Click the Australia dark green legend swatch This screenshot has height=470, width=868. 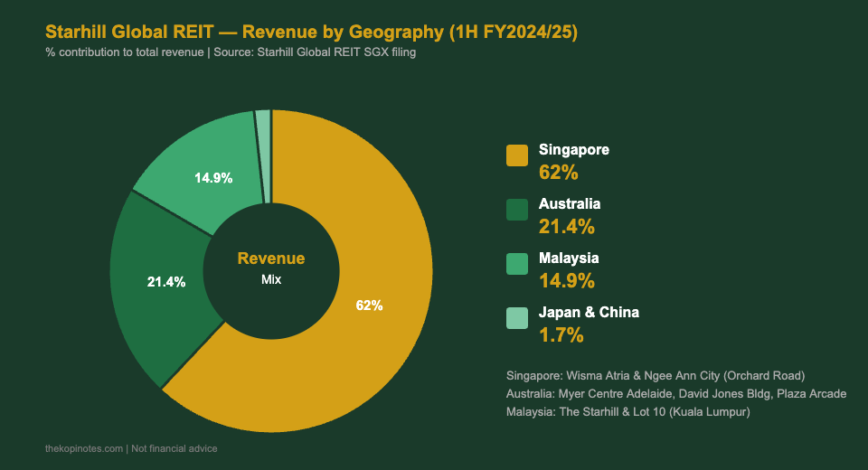(517, 210)
